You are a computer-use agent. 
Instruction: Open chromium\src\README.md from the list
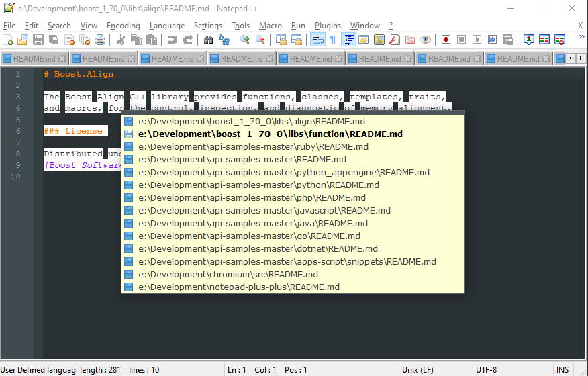point(293,275)
